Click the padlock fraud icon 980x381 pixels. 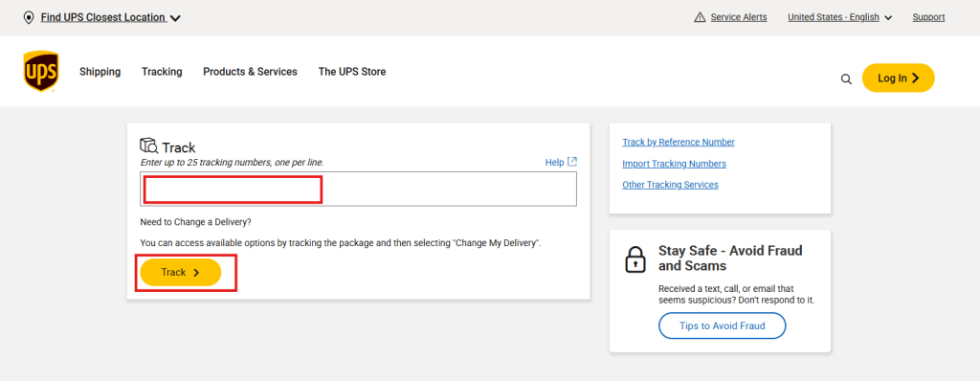pyautogui.click(x=635, y=259)
